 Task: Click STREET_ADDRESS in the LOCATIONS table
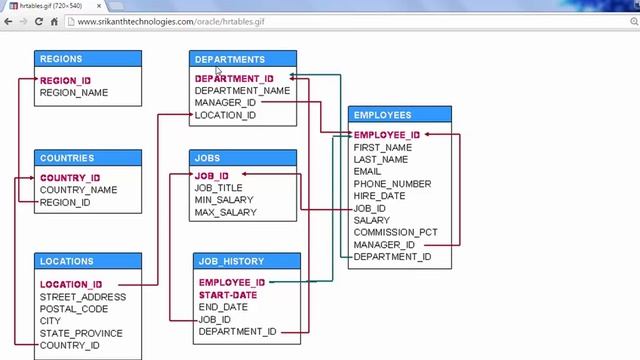point(83,297)
